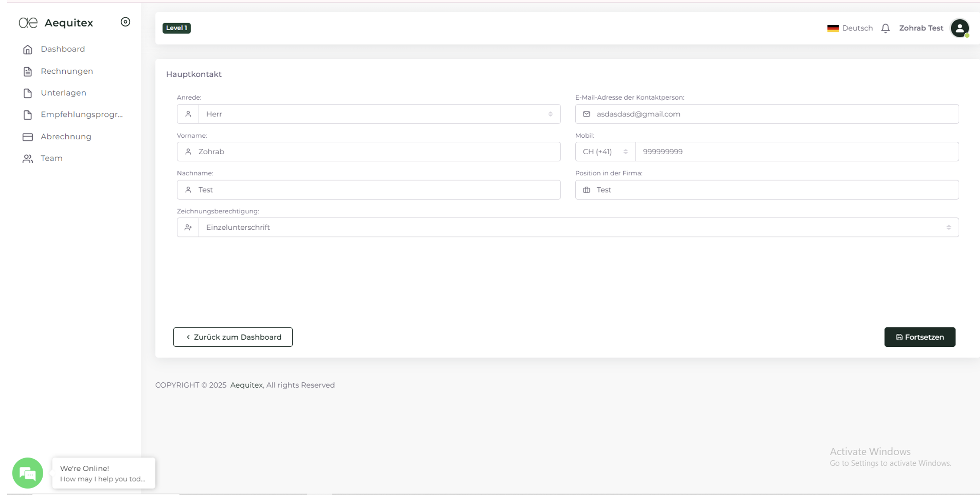
Task: Click the German flag icon
Action: 833,28
